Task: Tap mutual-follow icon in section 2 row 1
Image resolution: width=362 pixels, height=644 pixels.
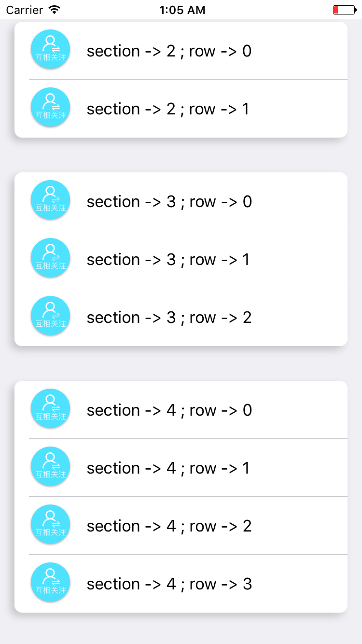Action: 51,107
